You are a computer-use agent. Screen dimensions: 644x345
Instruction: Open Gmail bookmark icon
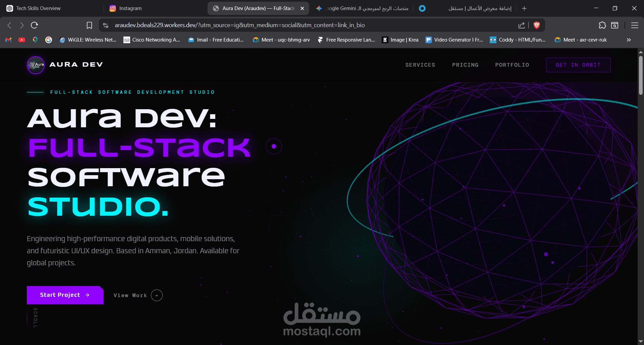[9, 40]
